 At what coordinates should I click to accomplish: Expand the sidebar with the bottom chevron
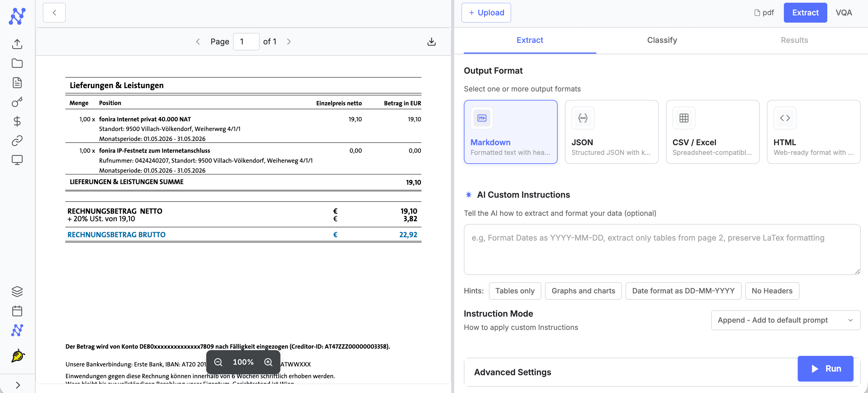pos(17,385)
